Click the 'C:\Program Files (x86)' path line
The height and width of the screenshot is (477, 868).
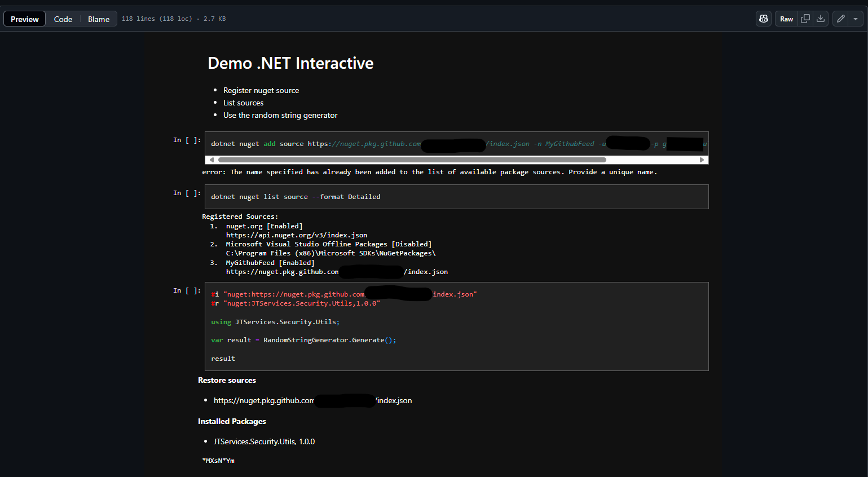[x=331, y=253]
